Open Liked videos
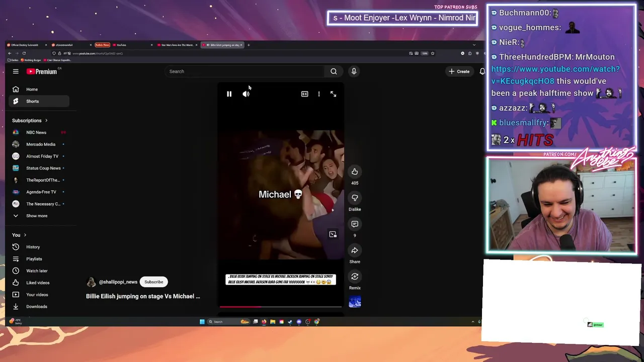Image resolution: width=644 pixels, height=362 pixels. [38, 283]
